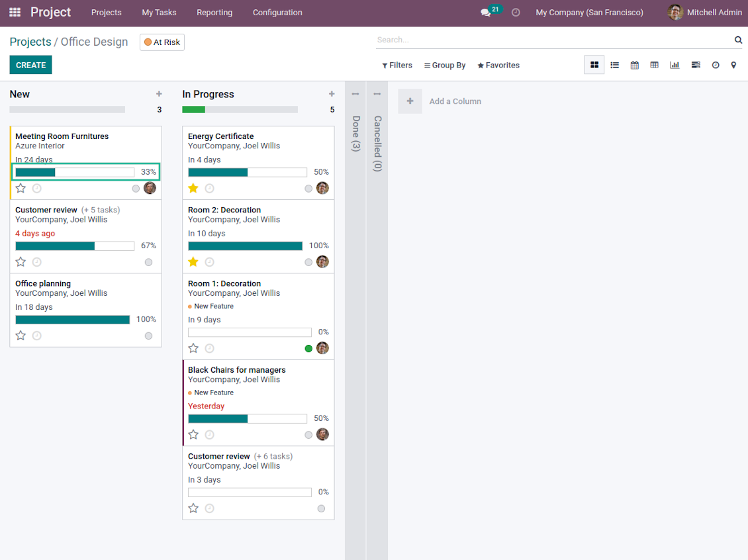Open the Reporting menu
748x560 pixels.
214,13
